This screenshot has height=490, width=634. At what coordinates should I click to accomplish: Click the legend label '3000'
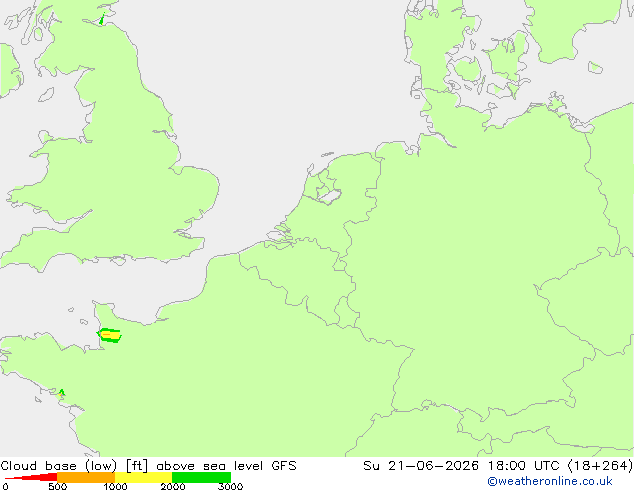point(230,486)
